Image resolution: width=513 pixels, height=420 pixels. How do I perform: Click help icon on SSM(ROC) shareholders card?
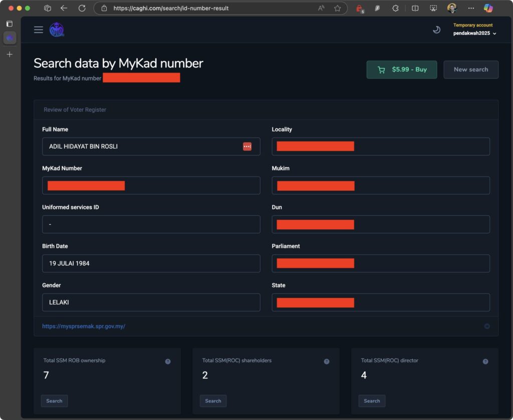pos(327,361)
